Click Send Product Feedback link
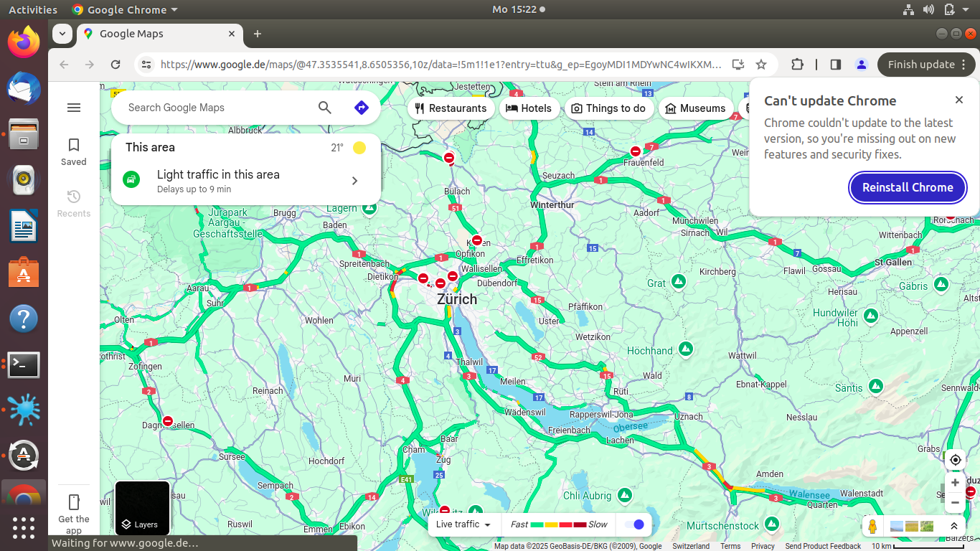 click(823, 546)
